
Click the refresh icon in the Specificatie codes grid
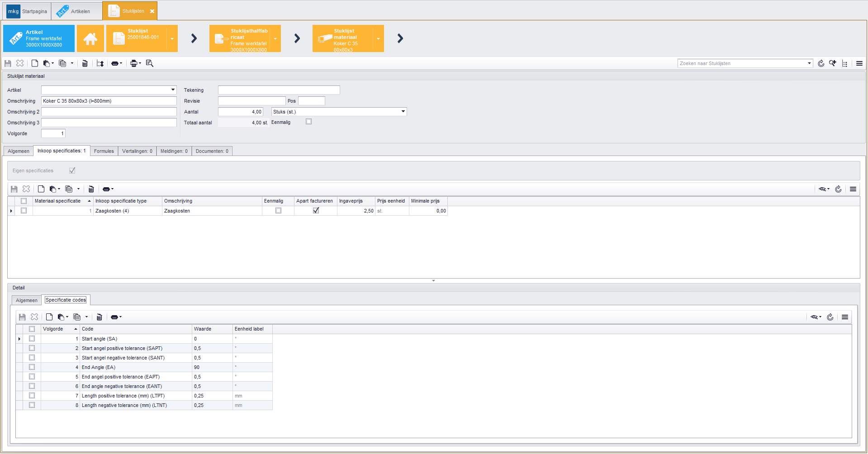tap(830, 317)
